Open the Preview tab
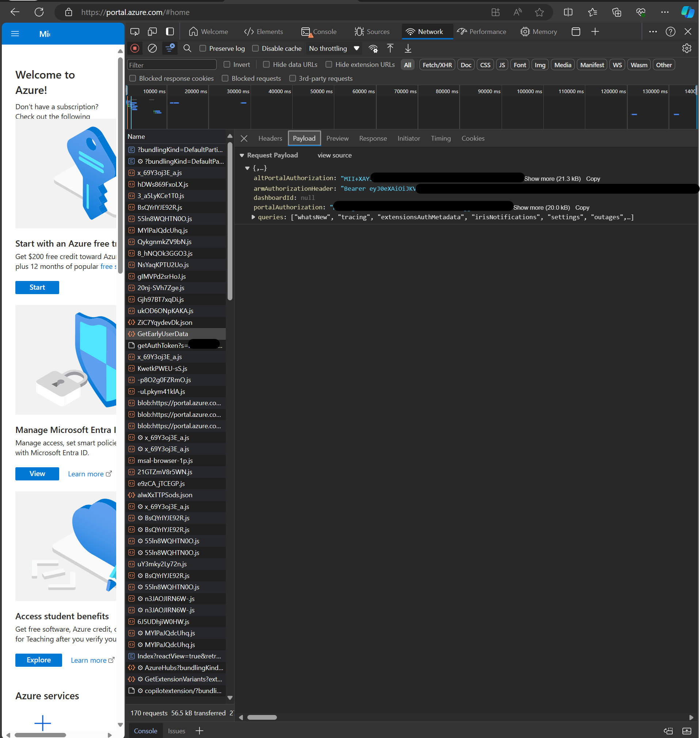The image size is (700, 738). click(x=337, y=138)
